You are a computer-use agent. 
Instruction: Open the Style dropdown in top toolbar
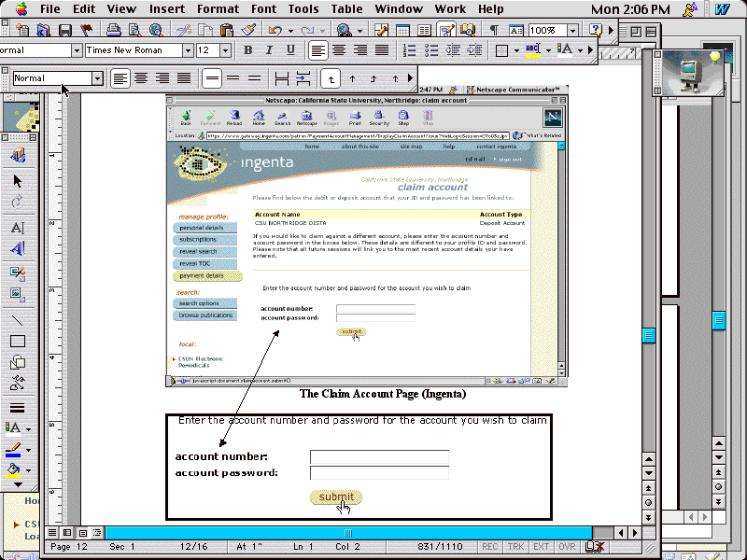click(77, 50)
